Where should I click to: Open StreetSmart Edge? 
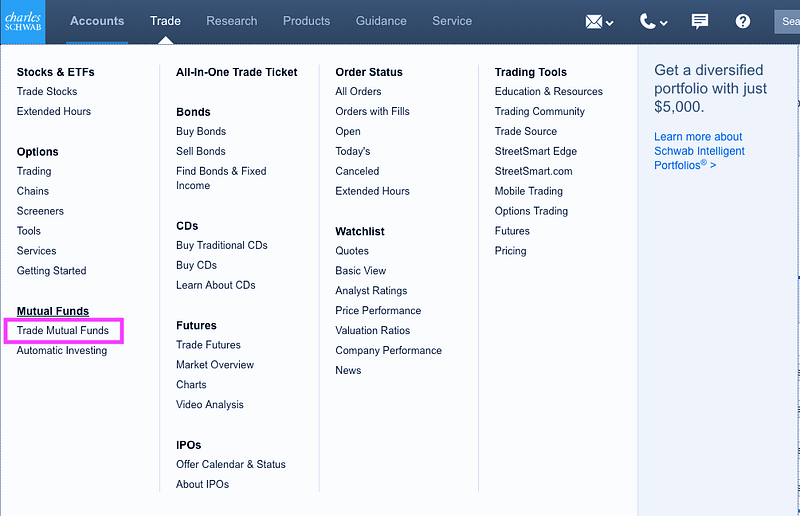click(536, 151)
